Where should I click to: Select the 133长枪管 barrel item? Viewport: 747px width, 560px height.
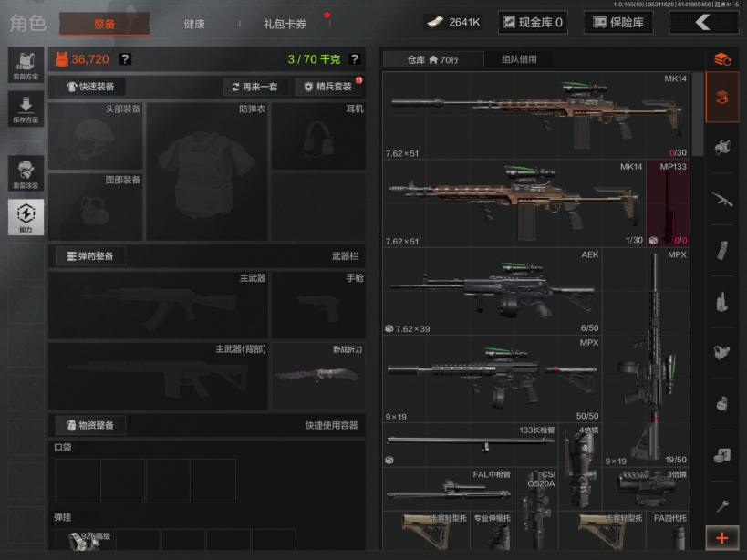(x=471, y=445)
